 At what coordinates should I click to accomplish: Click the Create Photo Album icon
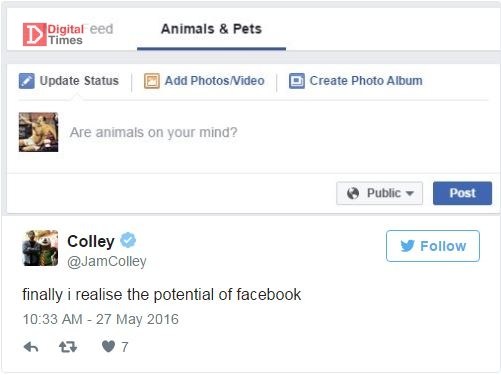(297, 81)
